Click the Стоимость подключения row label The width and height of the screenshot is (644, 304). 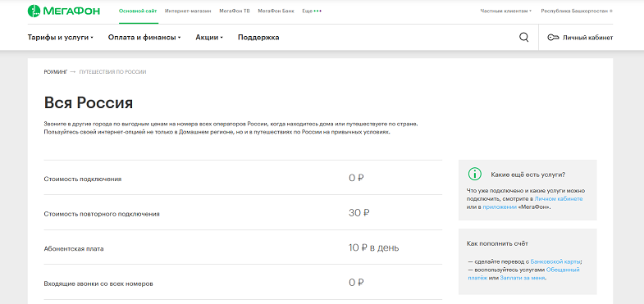[83, 179]
